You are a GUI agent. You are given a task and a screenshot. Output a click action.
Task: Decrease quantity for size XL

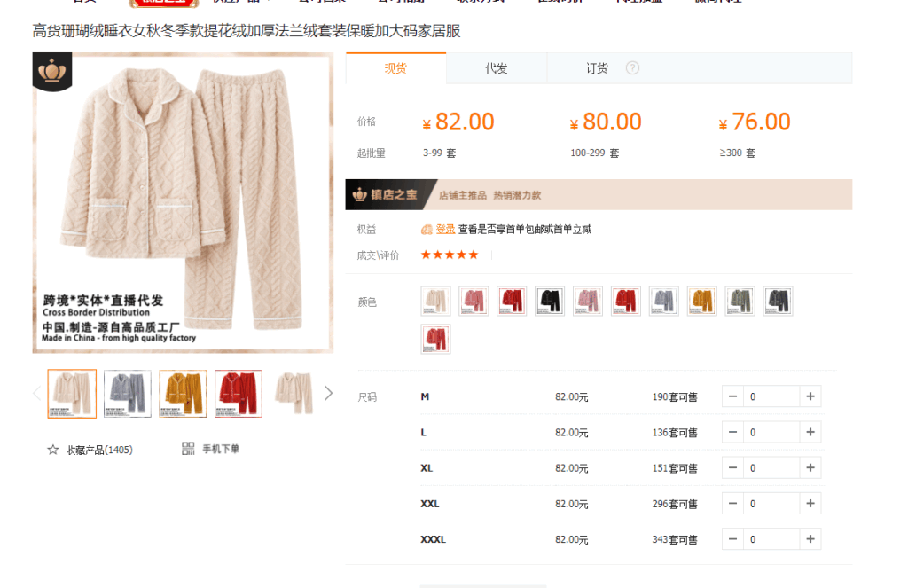(732, 468)
